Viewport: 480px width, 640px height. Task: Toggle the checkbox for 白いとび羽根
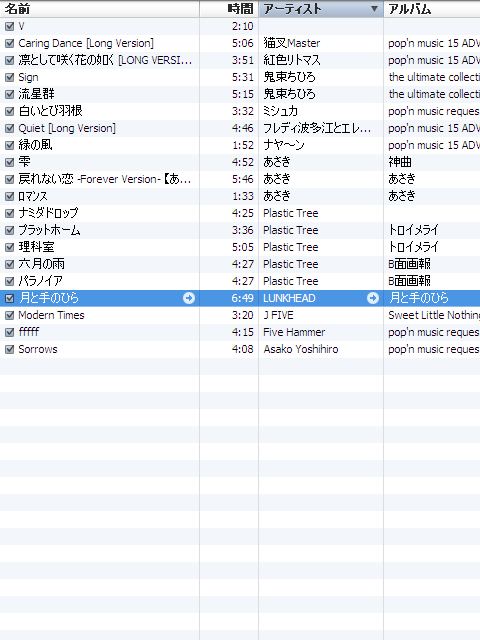pos(9,111)
